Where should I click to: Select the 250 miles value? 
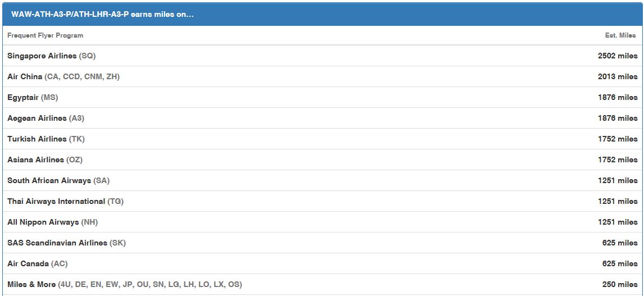coord(620,285)
